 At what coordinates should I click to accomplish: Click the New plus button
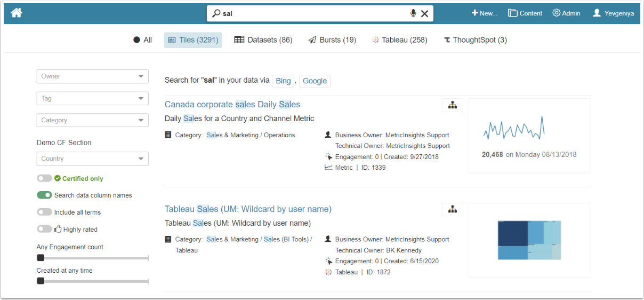pos(484,13)
